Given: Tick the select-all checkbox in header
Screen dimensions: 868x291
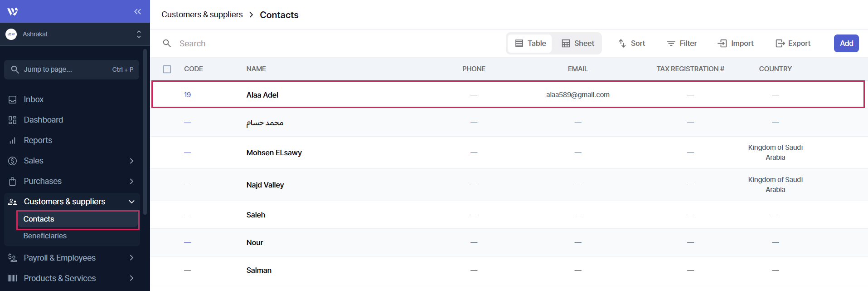Looking at the screenshot, I should 167,69.
